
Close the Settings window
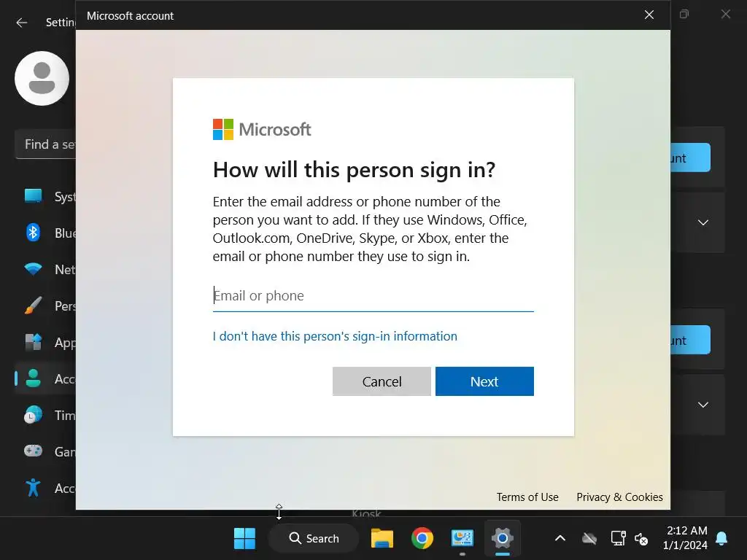[x=726, y=15]
